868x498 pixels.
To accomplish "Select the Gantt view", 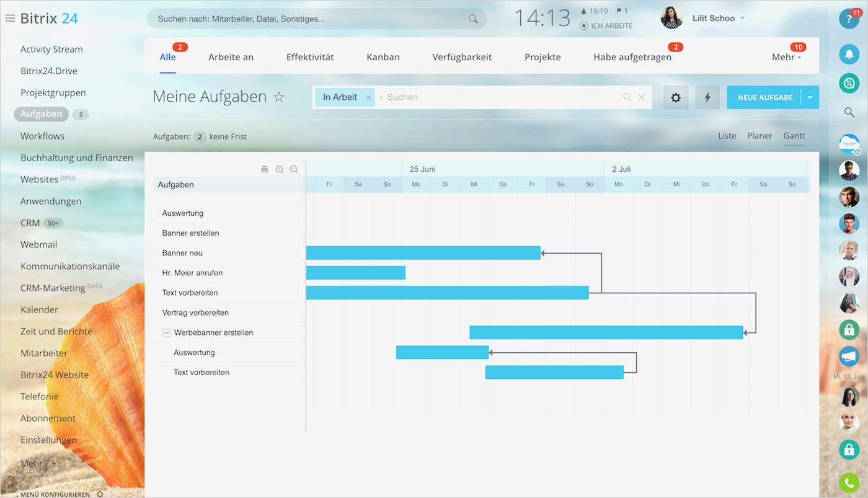I will click(794, 136).
